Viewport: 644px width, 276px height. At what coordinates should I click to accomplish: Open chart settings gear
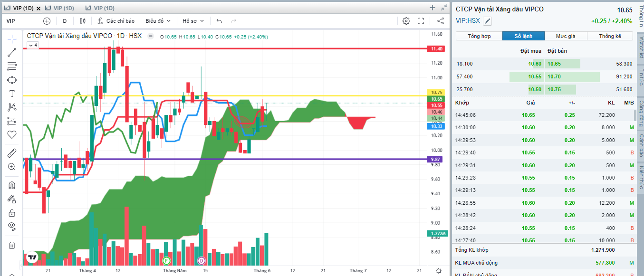tap(406, 21)
